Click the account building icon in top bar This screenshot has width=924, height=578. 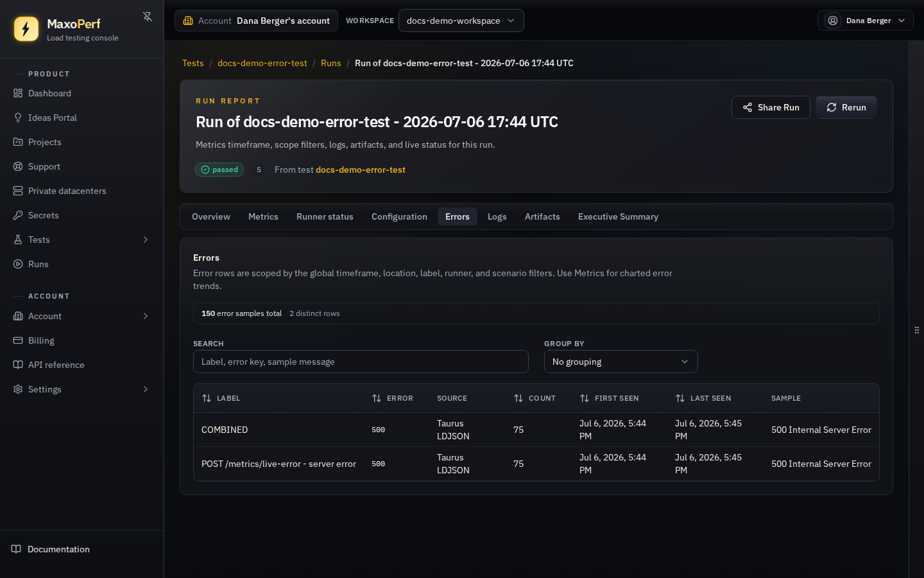tap(188, 21)
